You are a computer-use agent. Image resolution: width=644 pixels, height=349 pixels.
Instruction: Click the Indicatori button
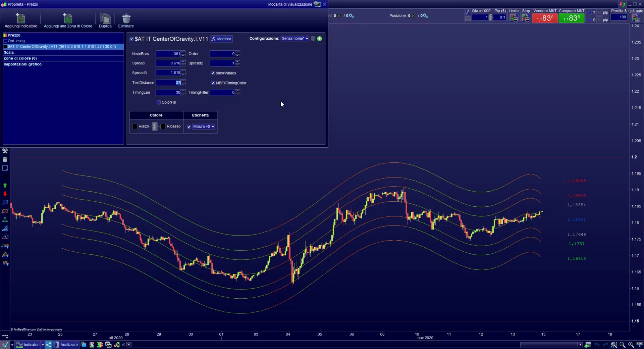click(28, 345)
